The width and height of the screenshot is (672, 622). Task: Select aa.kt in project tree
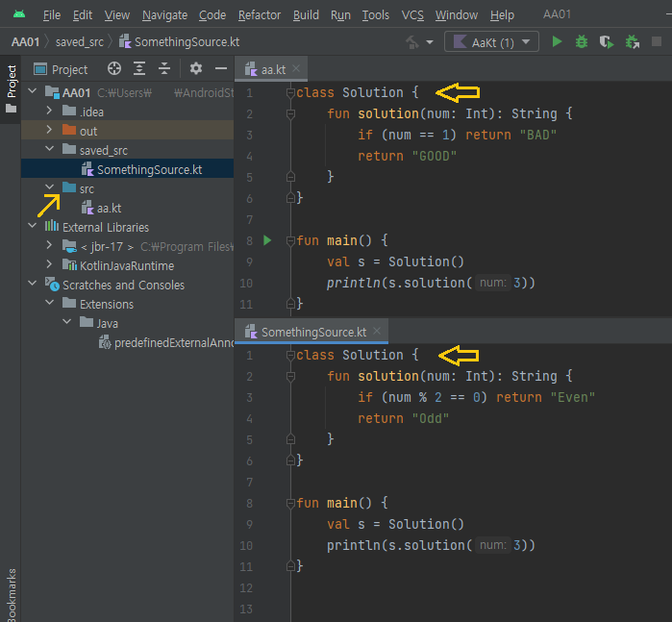pyautogui.click(x=127, y=209)
